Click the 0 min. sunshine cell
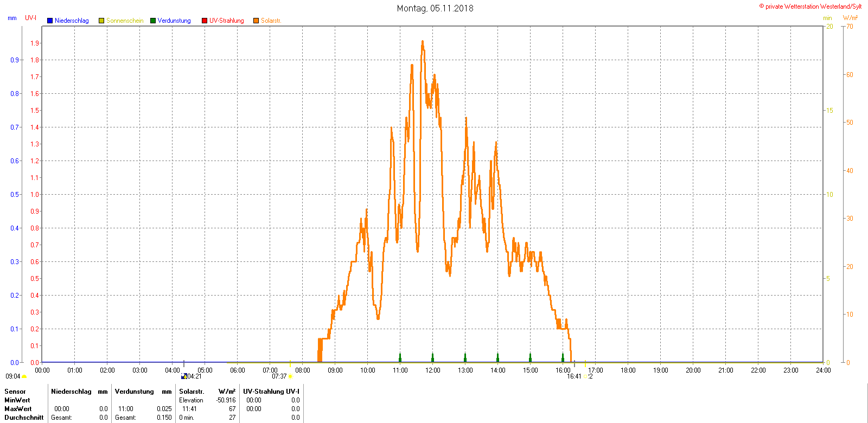The image size is (868, 423). [x=187, y=418]
